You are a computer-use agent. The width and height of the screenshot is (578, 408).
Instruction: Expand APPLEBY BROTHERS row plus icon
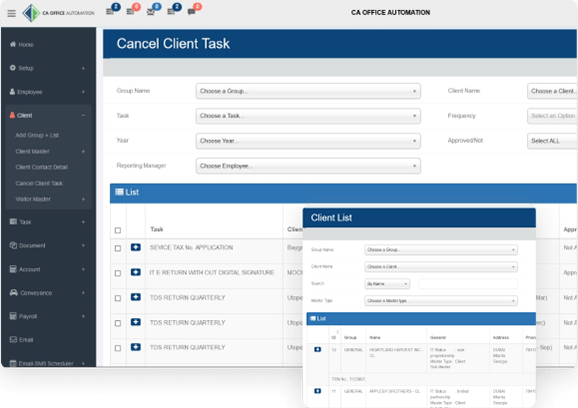[317, 391]
